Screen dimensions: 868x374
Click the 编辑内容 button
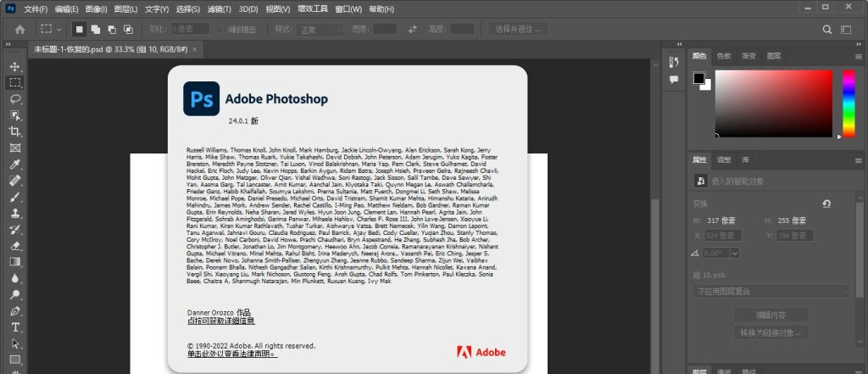pyautogui.click(x=771, y=315)
